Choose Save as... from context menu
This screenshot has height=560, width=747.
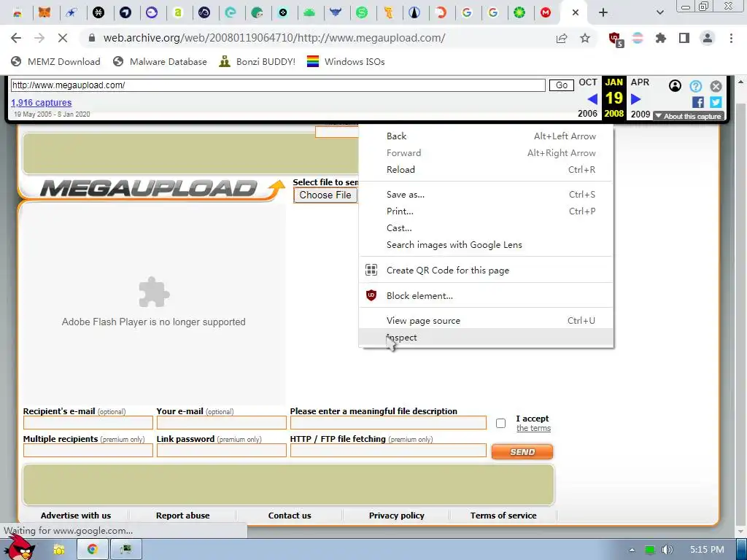(x=486, y=194)
